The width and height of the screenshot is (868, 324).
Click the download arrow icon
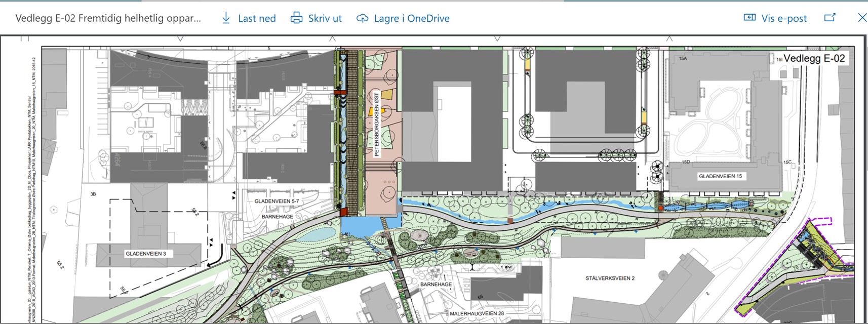click(x=226, y=18)
